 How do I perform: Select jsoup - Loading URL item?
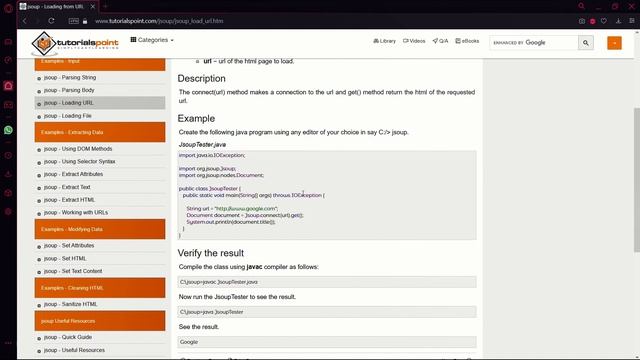coord(100,103)
